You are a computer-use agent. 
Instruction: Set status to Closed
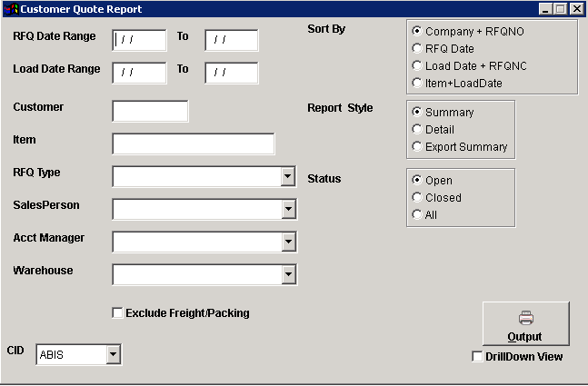point(417,198)
